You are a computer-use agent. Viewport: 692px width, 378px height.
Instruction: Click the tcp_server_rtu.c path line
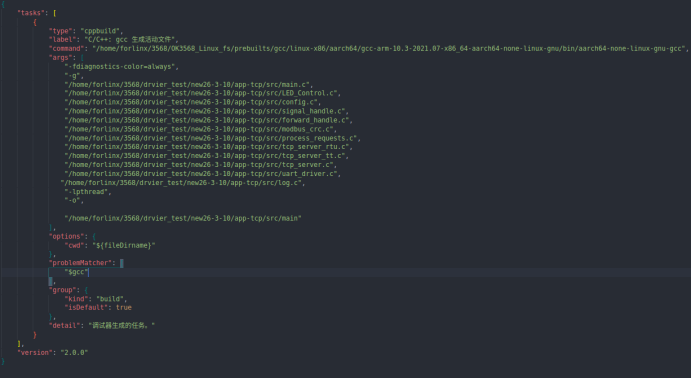[207, 147]
